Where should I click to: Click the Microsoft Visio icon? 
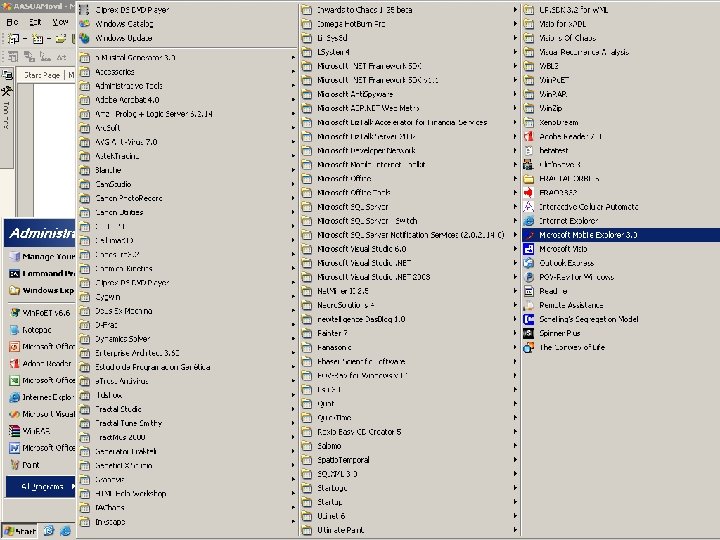pyautogui.click(x=529, y=249)
